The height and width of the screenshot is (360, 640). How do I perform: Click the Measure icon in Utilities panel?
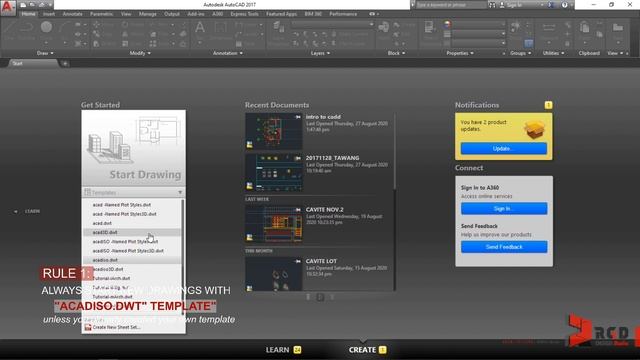click(549, 28)
